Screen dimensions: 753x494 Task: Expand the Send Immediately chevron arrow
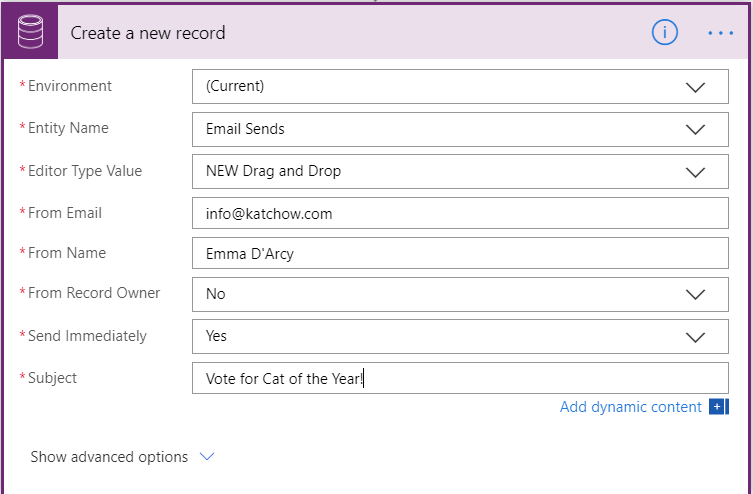pos(696,337)
